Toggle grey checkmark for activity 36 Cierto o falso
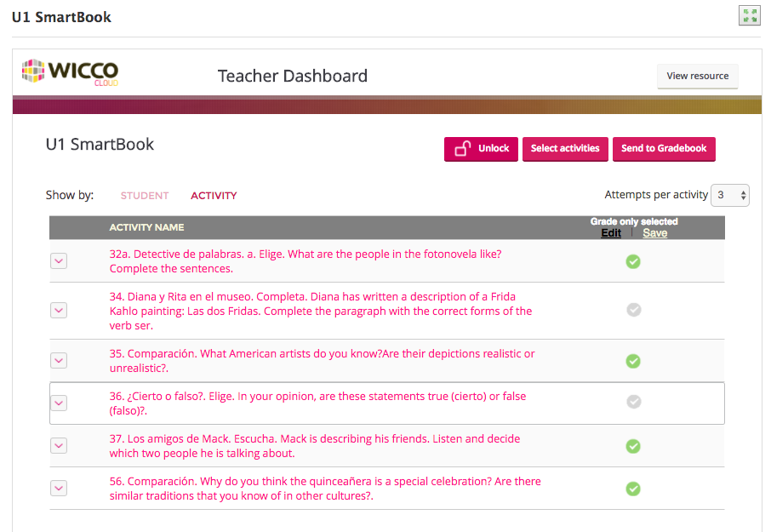The image size is (771, 532). [x=634, y=402]
